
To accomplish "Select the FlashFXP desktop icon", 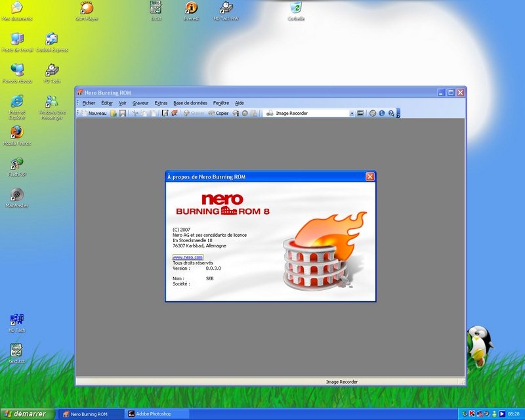I will tap(17, 167).
